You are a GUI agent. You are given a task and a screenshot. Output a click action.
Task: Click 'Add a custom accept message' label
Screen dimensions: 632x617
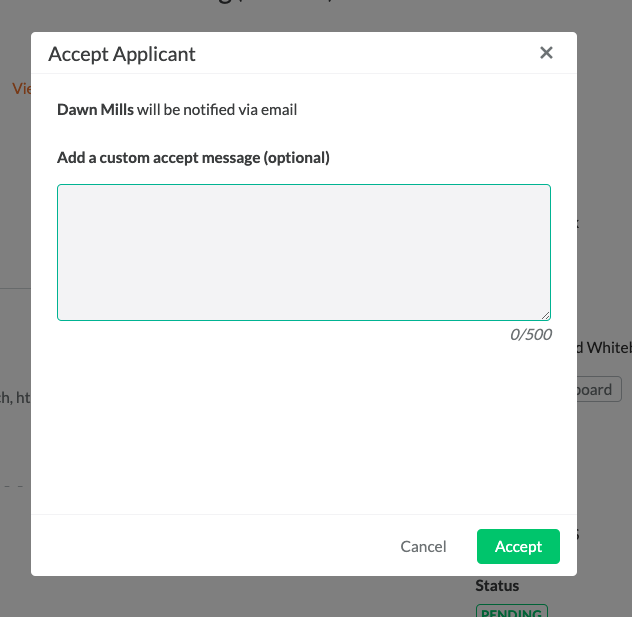(x=193, y=158)
